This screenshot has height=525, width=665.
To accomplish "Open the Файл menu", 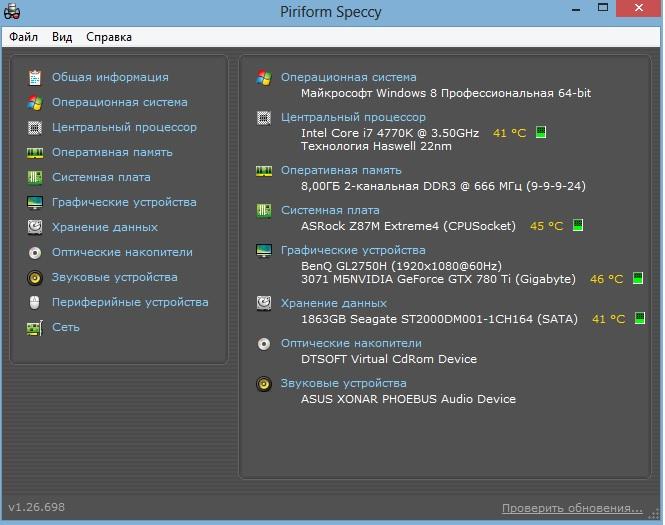I will coord(23,37).
